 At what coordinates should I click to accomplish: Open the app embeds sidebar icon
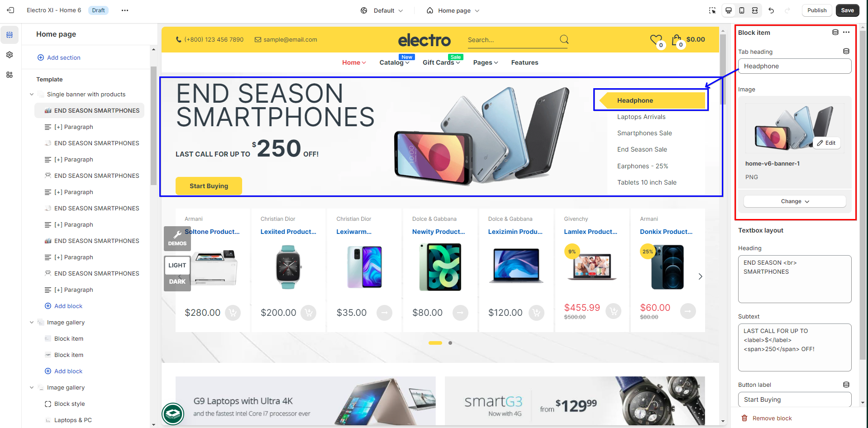point(10,75)
